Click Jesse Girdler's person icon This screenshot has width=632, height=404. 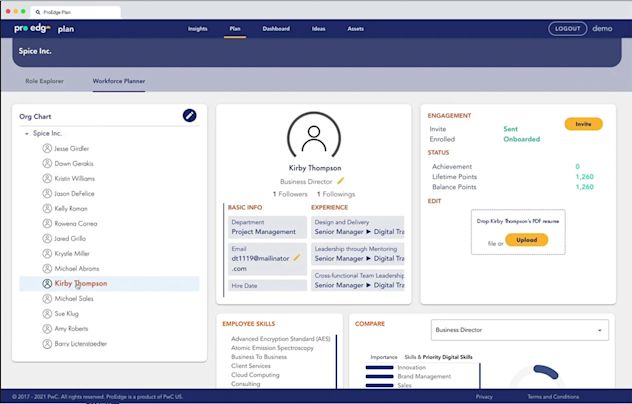pos(47,148)
